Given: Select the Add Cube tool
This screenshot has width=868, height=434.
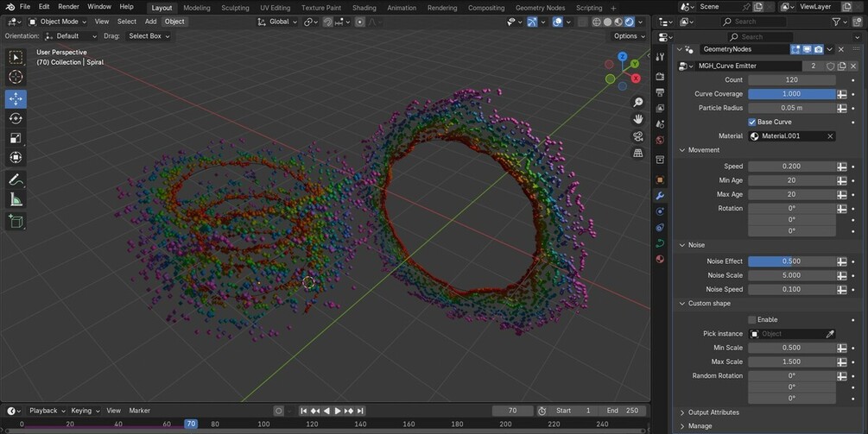Looking at the screenshot, I should [x=16, y=221].
